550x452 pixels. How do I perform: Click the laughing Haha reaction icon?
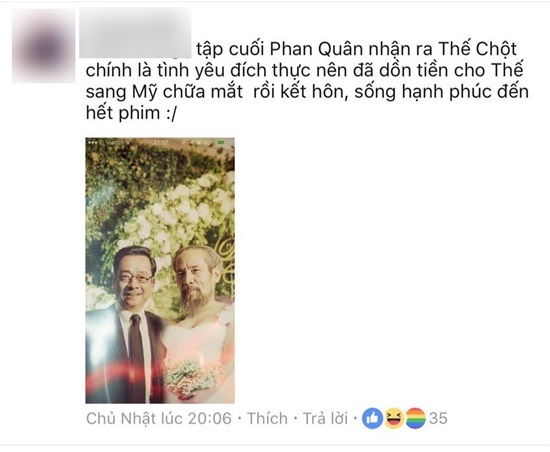[x=394, y=418]
